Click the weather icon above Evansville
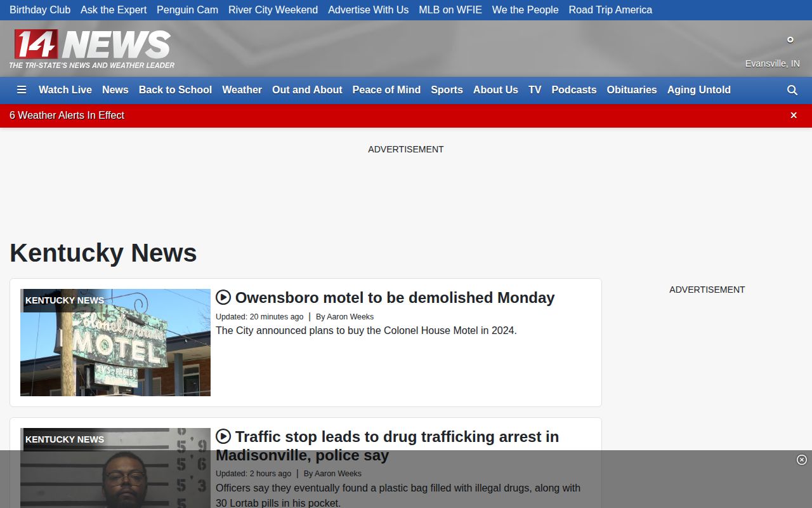 790,39
